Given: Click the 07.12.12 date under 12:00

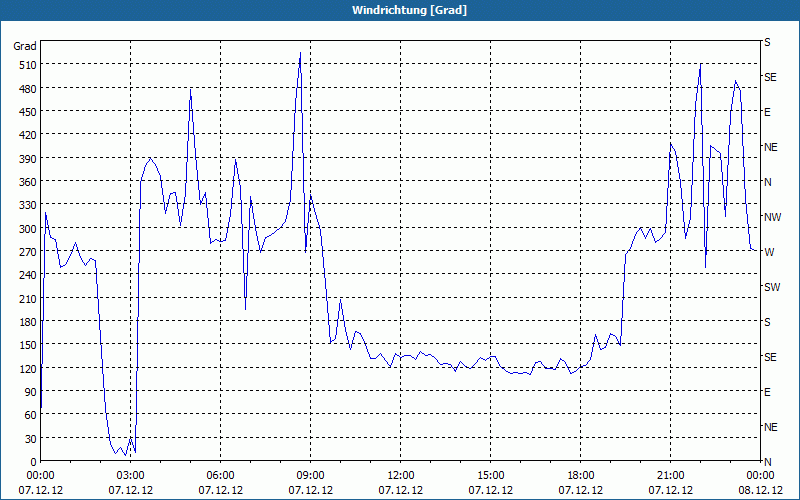Looking at the screenshot, I should tap(401, 490).
